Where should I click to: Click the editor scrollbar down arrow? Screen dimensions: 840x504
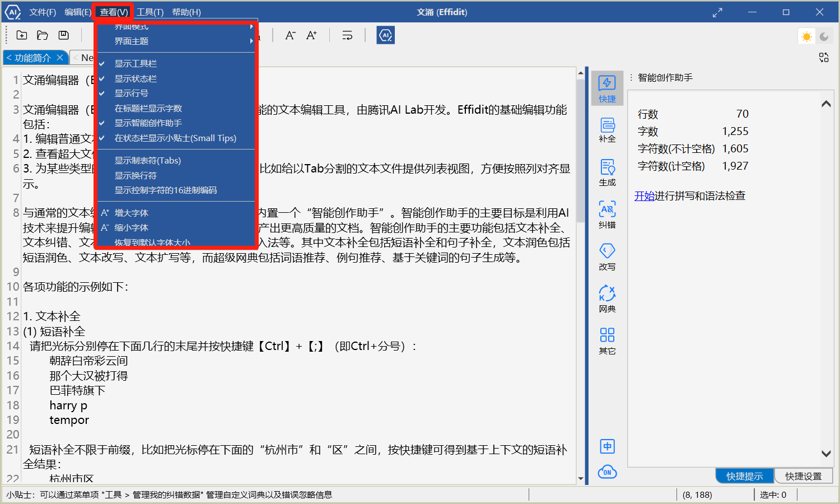point(581,479)
